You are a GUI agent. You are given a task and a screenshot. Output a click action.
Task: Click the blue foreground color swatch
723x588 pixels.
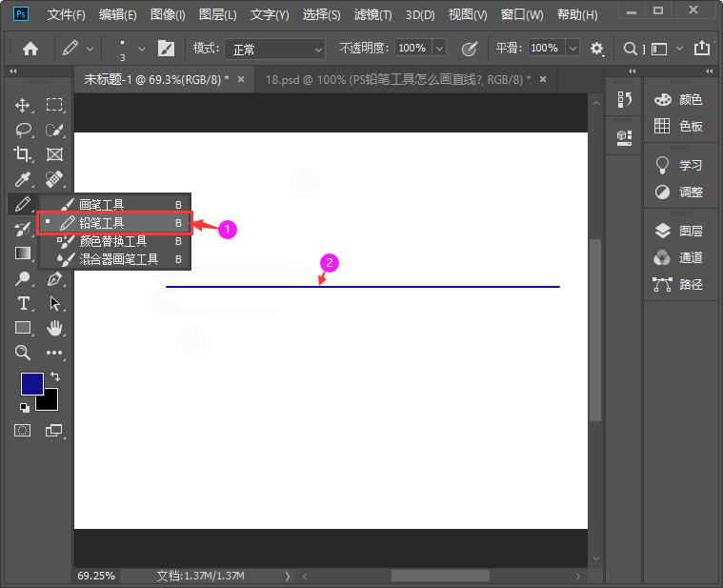tap(31, 383)
